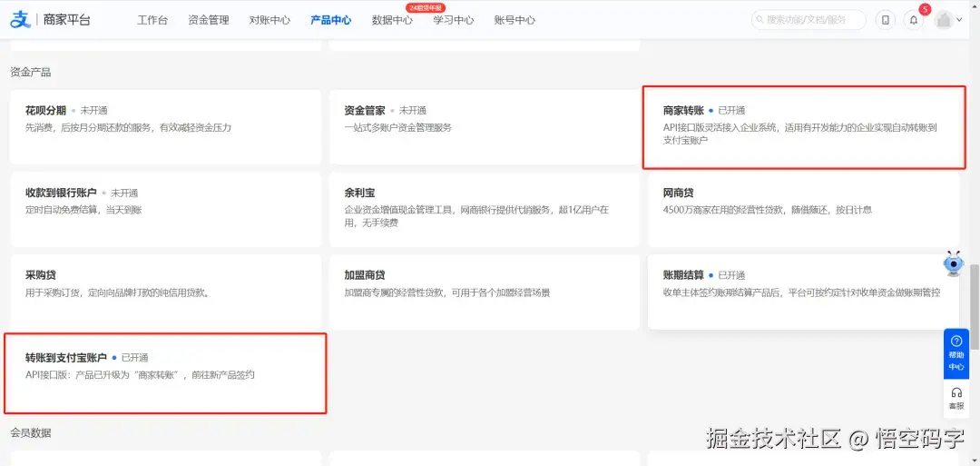Switch to 对账中心 tab
The image size is (980, 466).
(269, 20)
